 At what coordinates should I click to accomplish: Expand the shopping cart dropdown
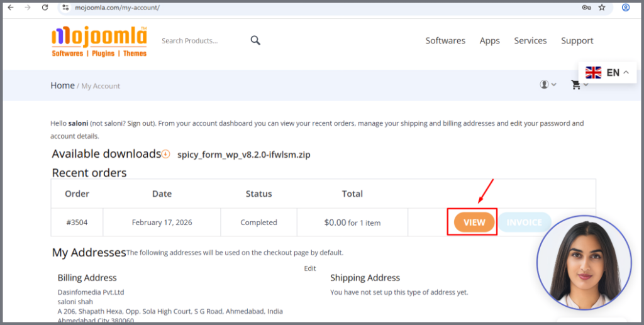[579, 85]
